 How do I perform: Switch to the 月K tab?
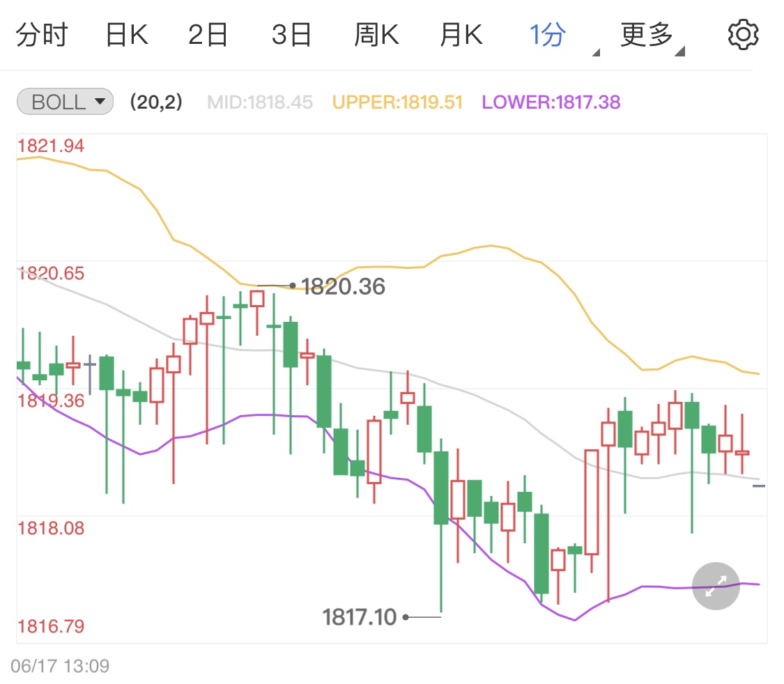click(461, 34)
